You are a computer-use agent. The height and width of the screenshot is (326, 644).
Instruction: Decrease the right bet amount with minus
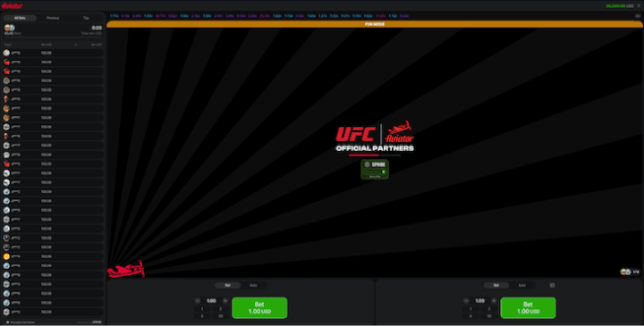click(466, 301)
